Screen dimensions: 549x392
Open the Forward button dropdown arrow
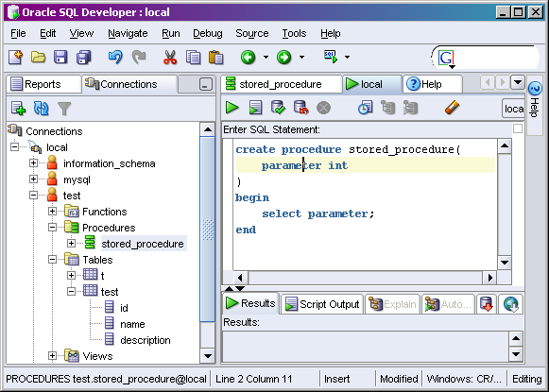301,57
